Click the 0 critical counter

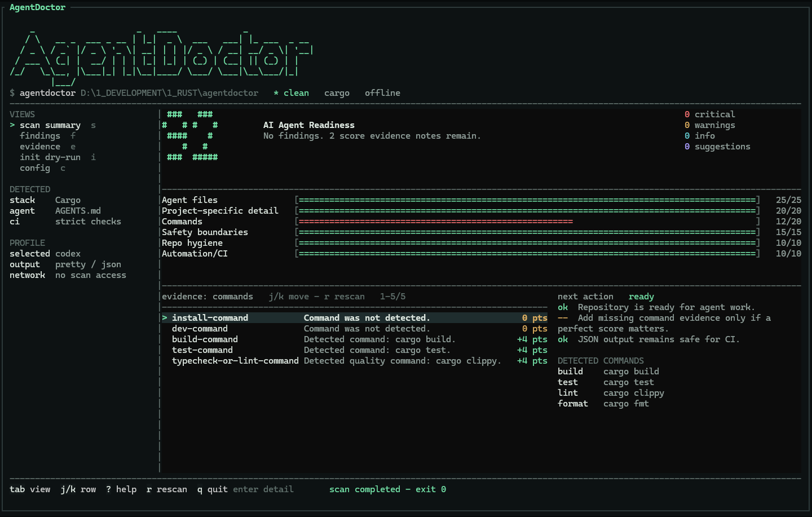pos(710,114)
